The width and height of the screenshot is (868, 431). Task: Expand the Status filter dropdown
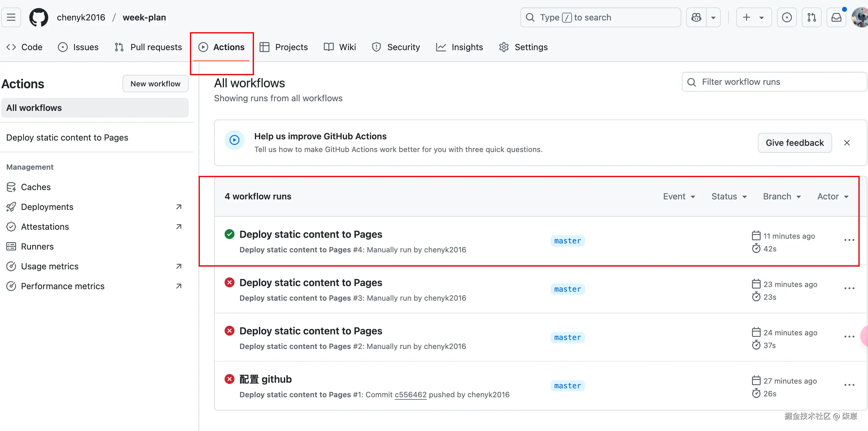pyautogui.click(x=729, y=196)
